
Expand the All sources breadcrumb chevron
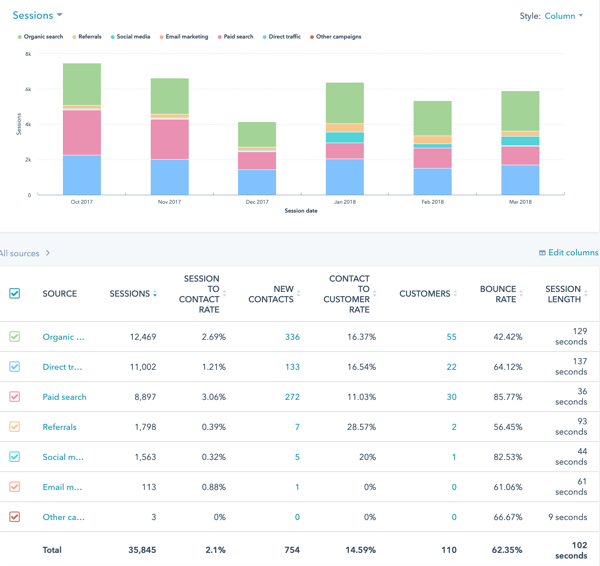point(47,253)
